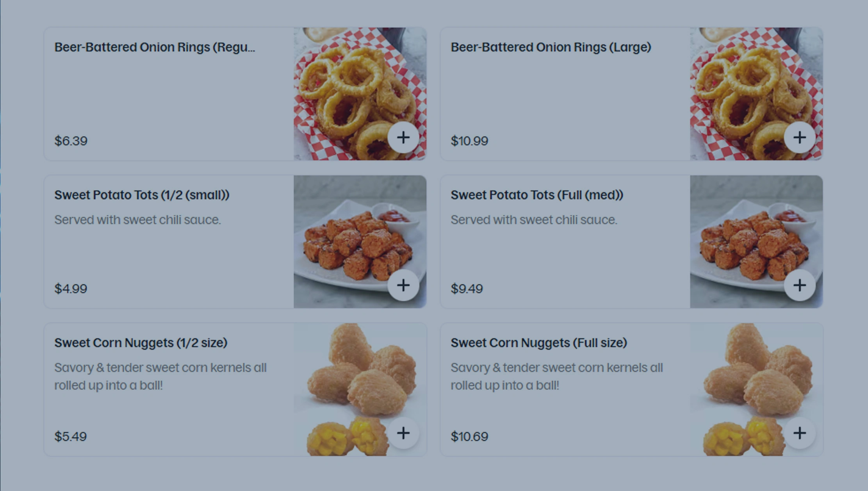View Sweet Potato Tots small image
Image resolution: width=868 pixels, height=491 pixels.
(351, 234)
